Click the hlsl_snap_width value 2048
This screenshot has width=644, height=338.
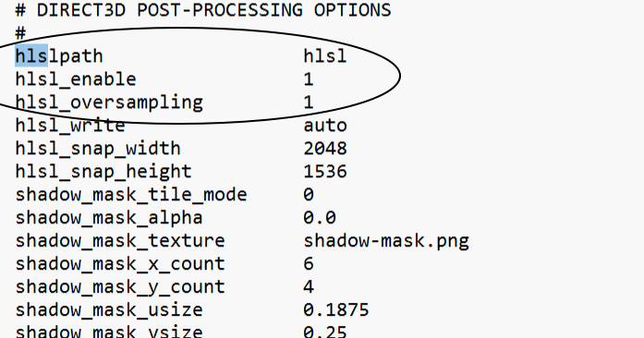325,149
